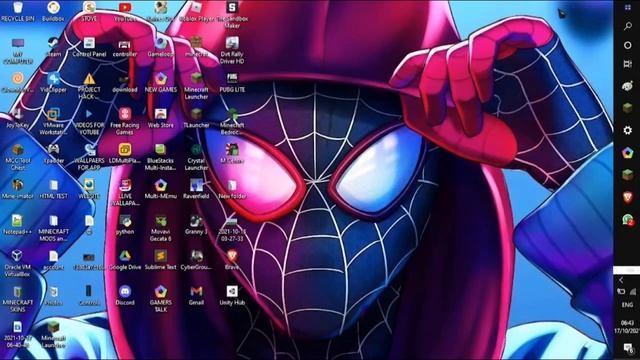The width and height of the screenshot is (640, 360).
Task: Open the New folder icon
Action: [232, 189]
